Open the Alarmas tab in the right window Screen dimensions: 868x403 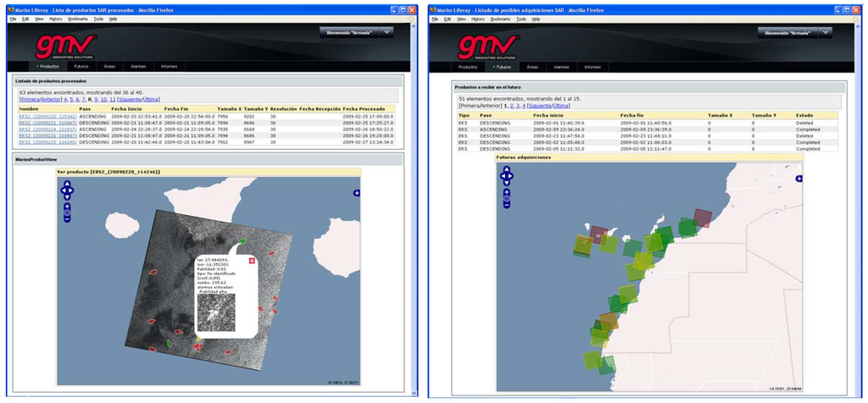561,66
